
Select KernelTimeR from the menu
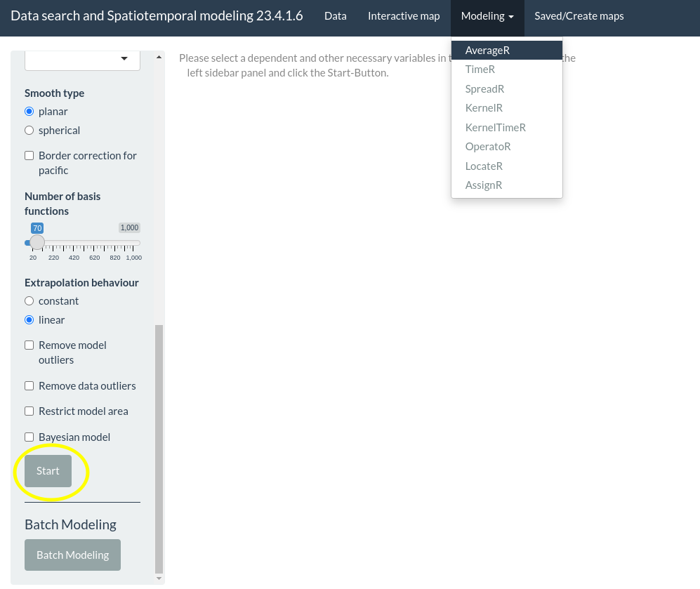[x=496, y=127]
